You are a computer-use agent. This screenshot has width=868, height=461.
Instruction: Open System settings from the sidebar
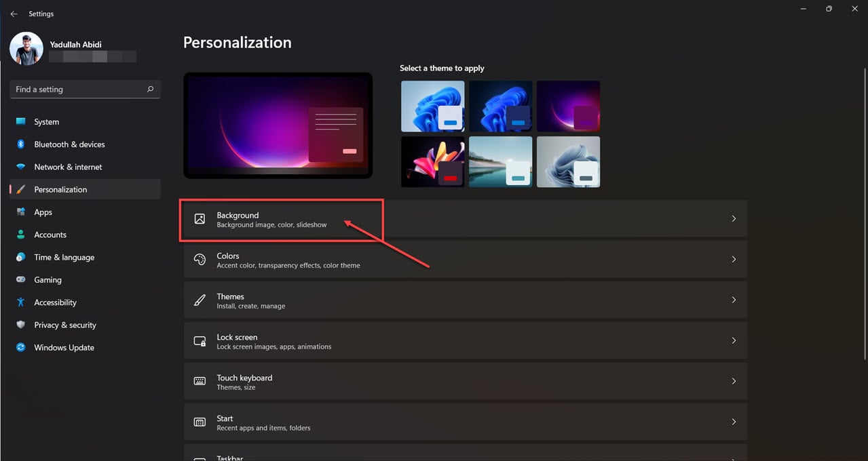pyautogui.click(x=46, y=121)
